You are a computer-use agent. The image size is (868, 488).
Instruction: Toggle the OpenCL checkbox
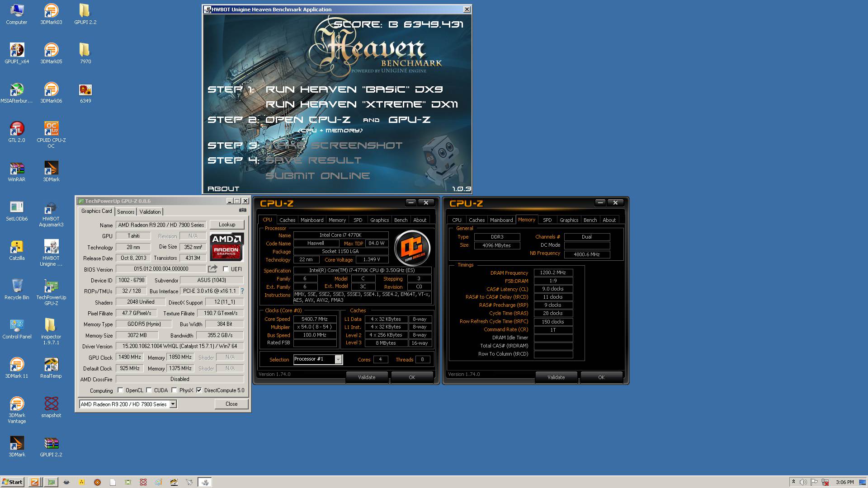[x=120, y=390]
